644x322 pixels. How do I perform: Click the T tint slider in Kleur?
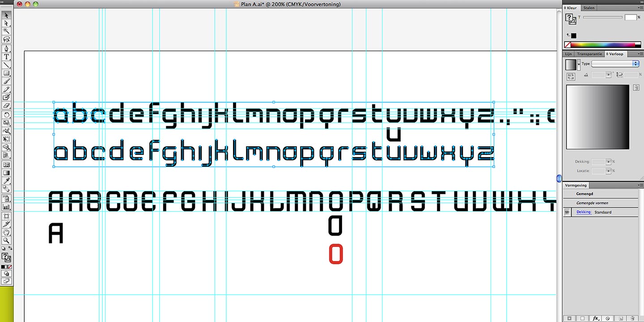(x=603, y=17)
